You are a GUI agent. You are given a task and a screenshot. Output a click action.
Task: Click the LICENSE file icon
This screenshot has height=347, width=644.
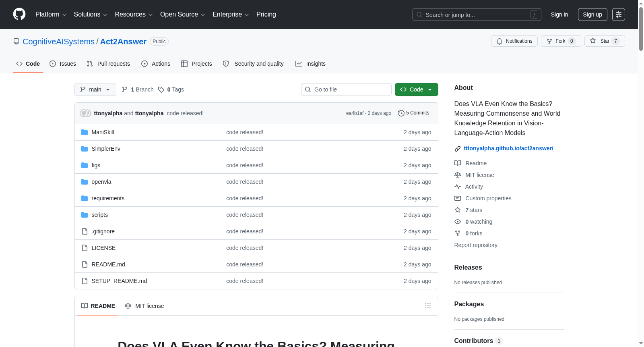85,248
